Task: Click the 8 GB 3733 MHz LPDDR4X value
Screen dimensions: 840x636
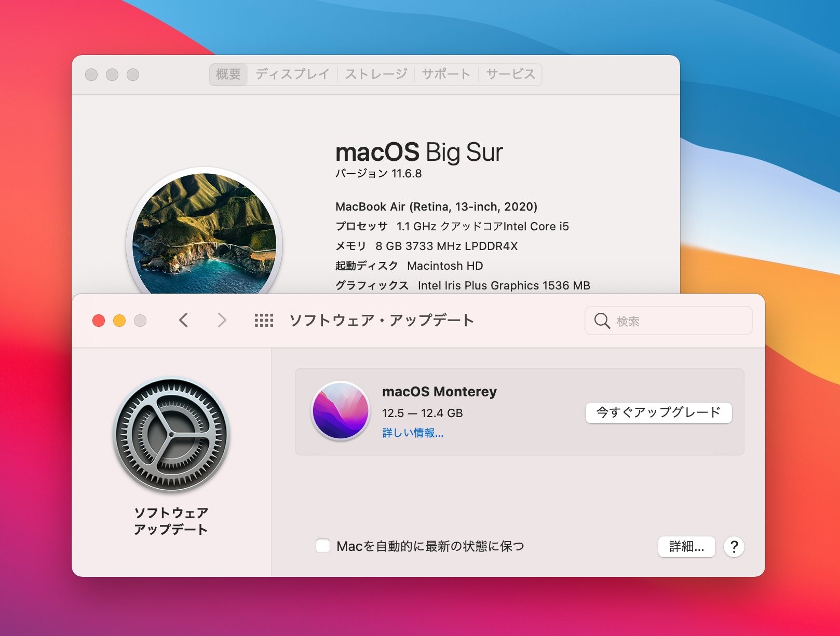Action: pos(446,246)
